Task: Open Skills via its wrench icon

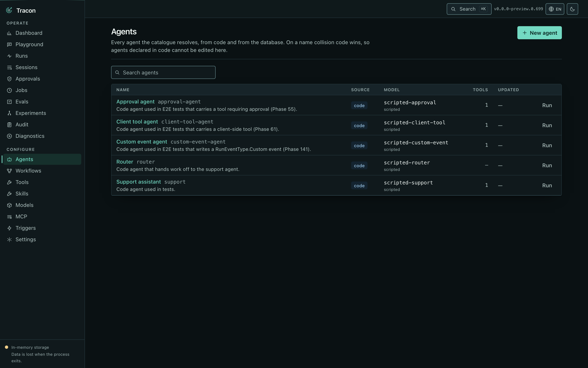Action: pos(9,194)
